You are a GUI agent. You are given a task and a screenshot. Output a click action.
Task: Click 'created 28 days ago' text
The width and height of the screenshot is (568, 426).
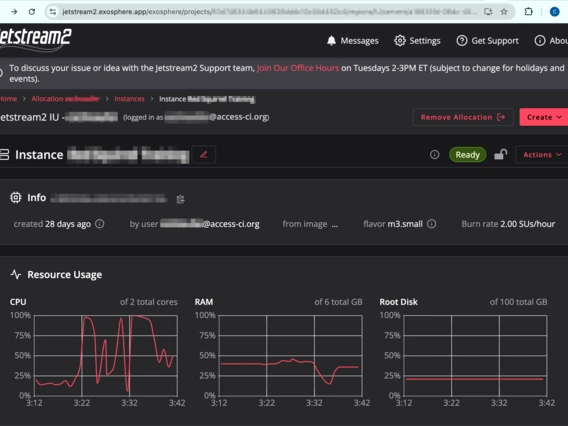point(52,224)
